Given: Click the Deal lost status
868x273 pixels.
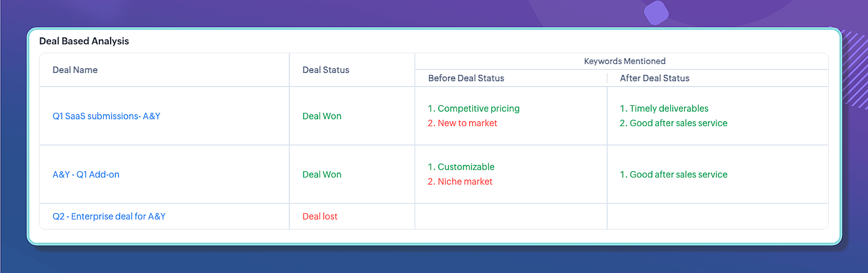Looking at the screenshot, I should pyautogui.click(x=320, y=217).
